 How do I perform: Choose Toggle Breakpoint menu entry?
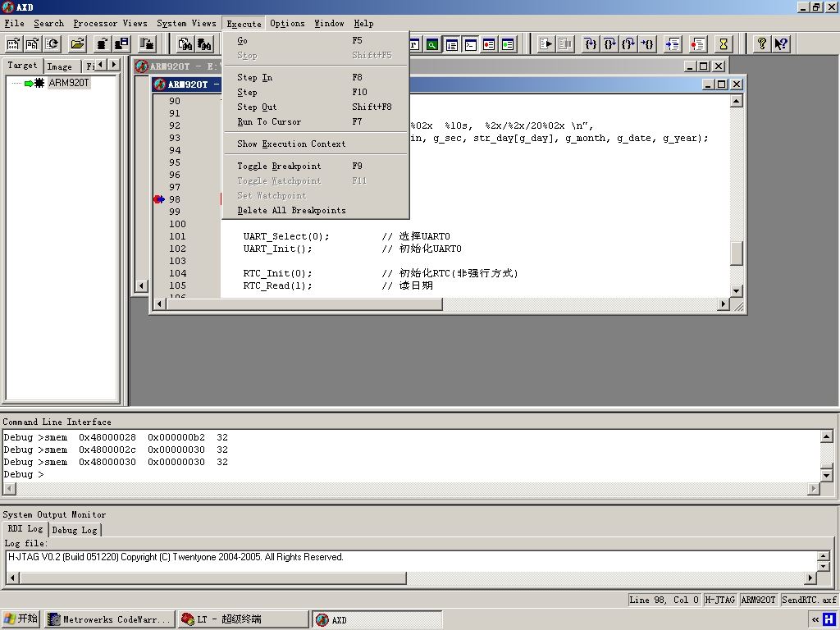click(316, 166)
